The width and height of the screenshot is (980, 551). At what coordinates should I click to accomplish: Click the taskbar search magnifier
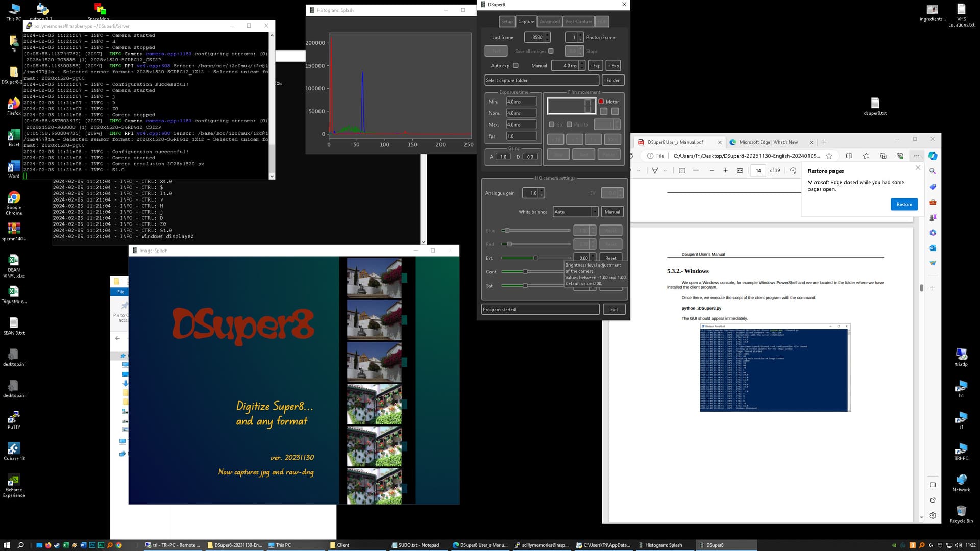point(21,545)
